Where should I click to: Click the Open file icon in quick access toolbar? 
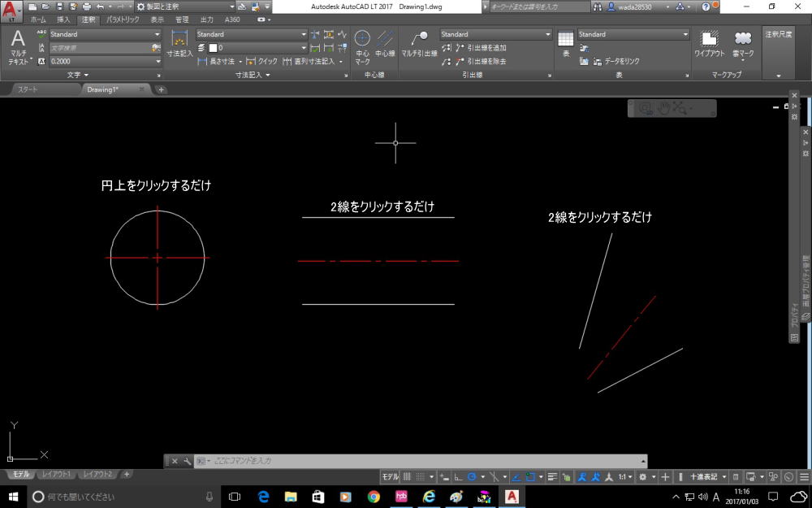(x=45, y=7)
